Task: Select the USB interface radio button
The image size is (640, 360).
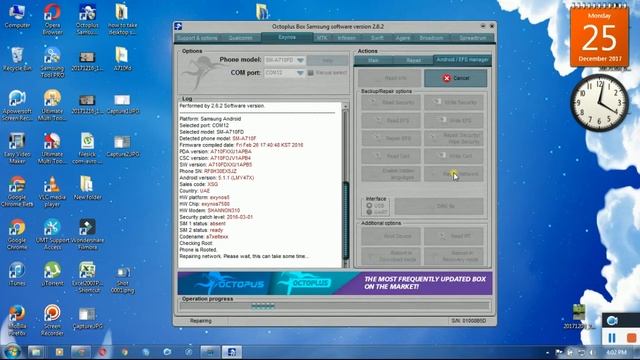Action: [369, 205]
